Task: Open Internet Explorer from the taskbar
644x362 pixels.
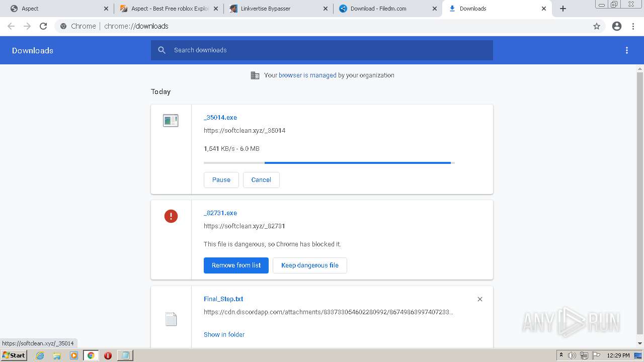Action: [x=40, y=355]
